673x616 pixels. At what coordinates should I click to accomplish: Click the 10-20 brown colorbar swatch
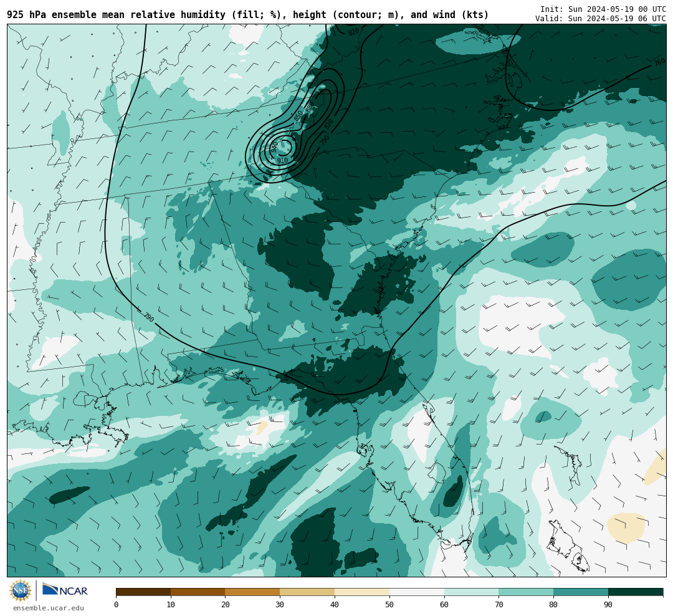[x=198, y=592]
